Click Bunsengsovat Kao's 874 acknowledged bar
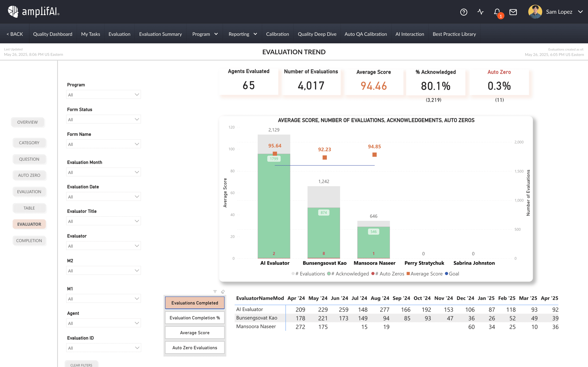 (324, 233)
